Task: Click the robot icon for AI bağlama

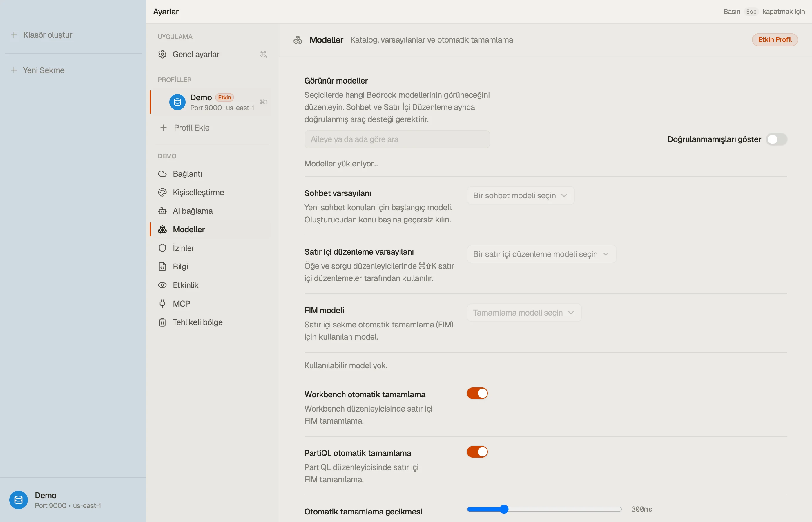Action: point(162,211)
